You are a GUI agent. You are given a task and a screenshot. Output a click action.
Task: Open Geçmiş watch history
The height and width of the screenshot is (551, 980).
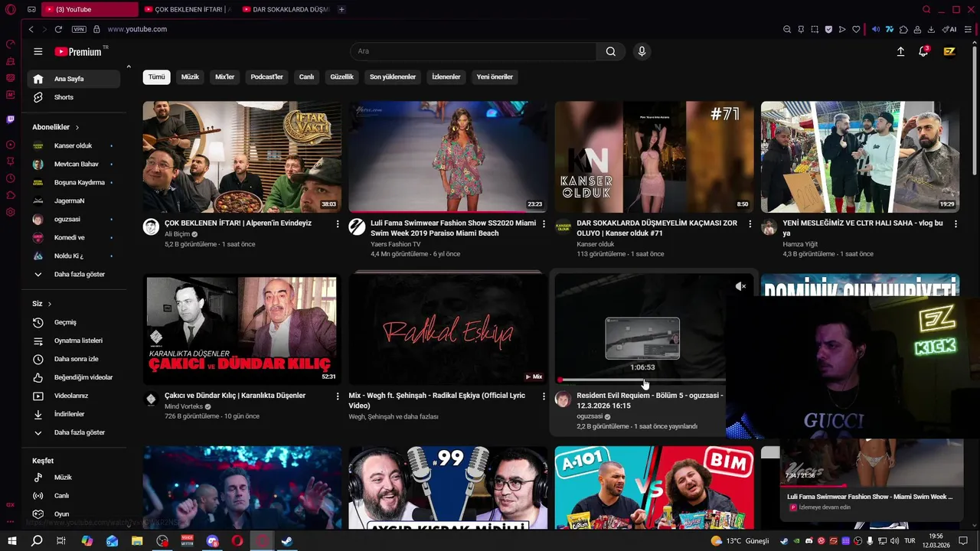coord(73,322)
